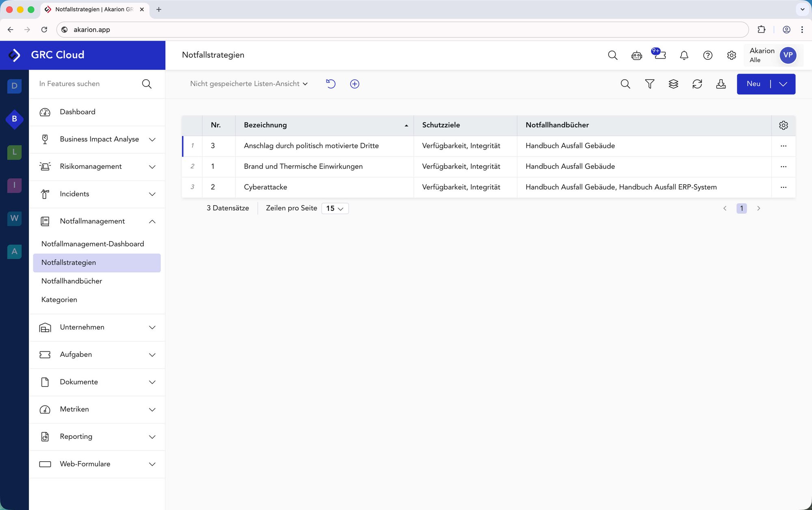Open the Notfallmanagement-Dashboard link

(x=93, y=243)
